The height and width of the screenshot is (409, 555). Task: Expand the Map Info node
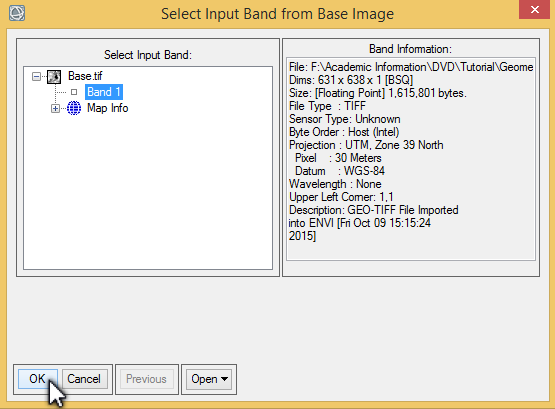pyautogui.click(x=55, y=109)
